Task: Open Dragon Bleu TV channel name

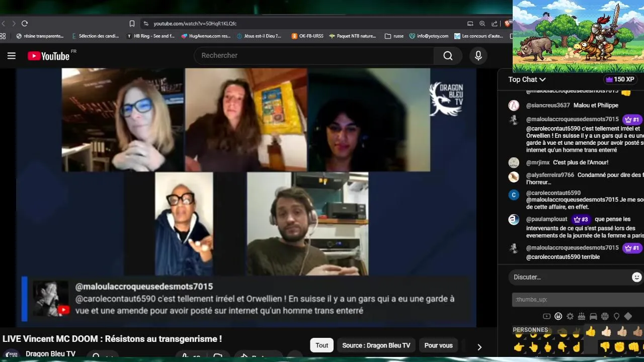Action: coord(50,354)
